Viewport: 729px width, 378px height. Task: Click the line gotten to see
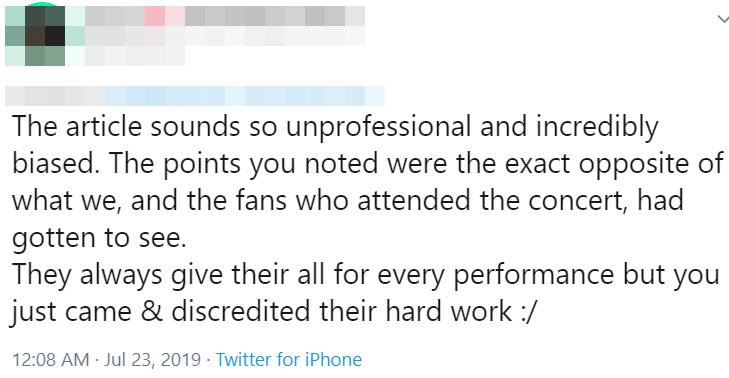pos(99,238)
